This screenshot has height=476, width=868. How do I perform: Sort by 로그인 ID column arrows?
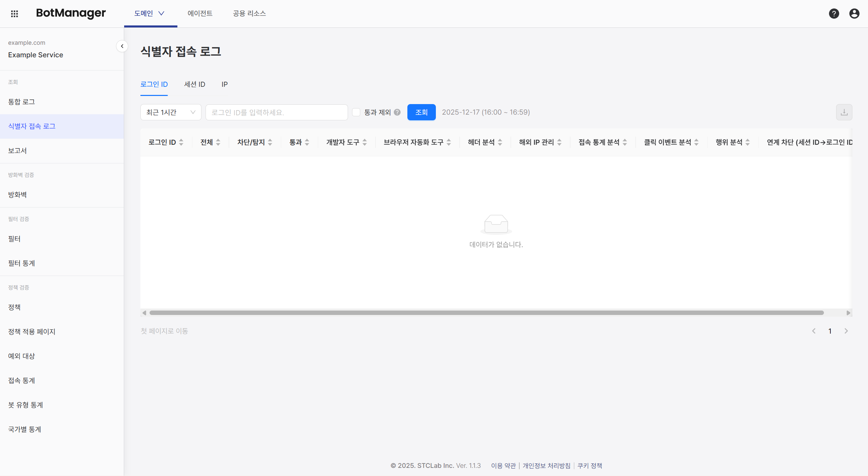tap(181, 142)
